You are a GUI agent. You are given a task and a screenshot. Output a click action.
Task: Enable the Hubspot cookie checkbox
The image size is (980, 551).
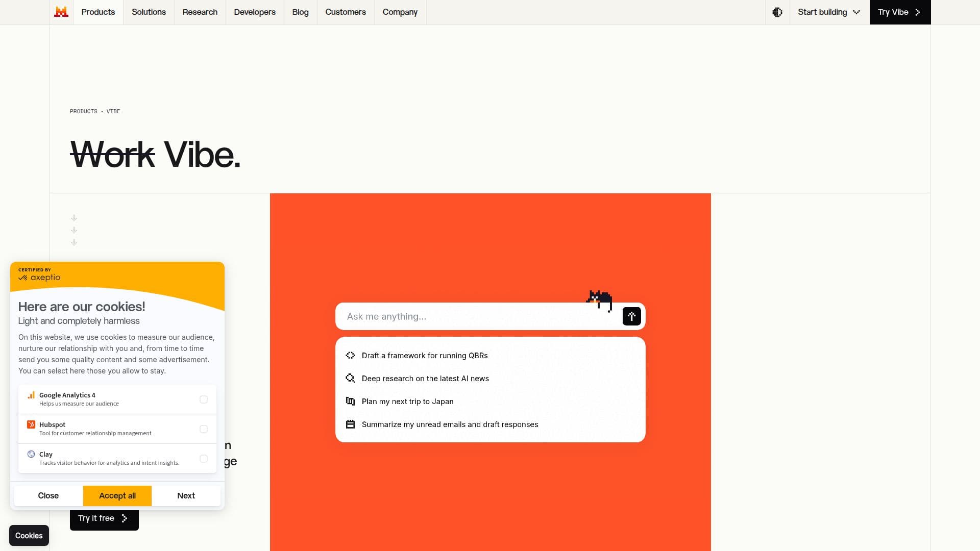tap(204, 429)
